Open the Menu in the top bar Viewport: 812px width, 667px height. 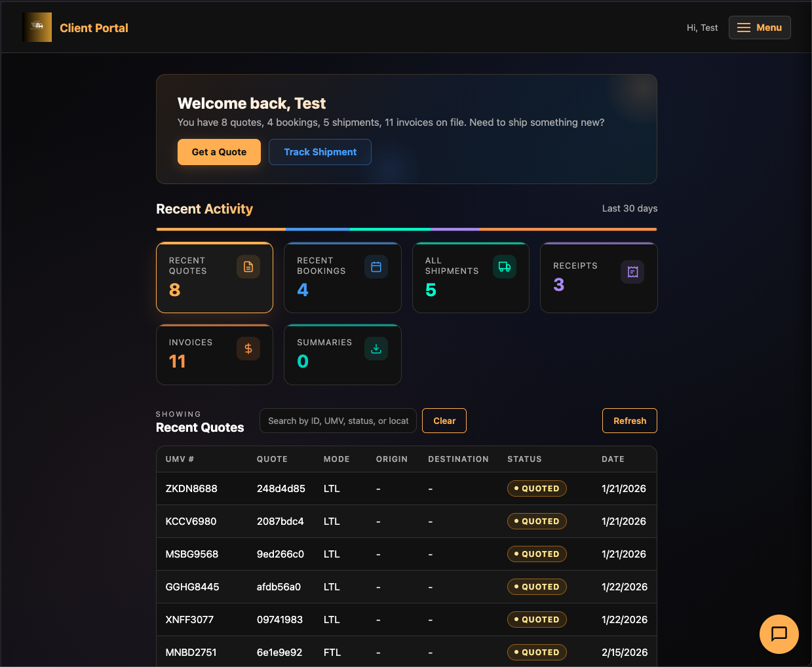(x=760, y=28)
